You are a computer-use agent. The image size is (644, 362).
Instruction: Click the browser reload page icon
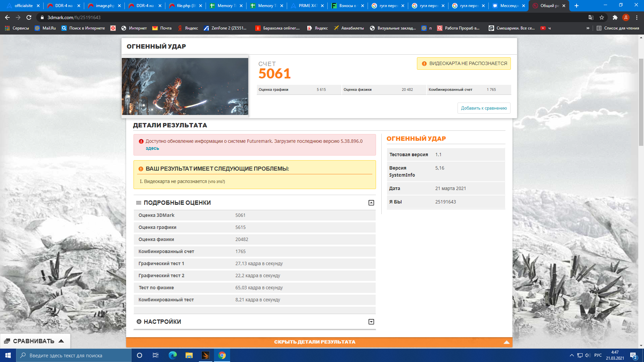coord(29,17)
